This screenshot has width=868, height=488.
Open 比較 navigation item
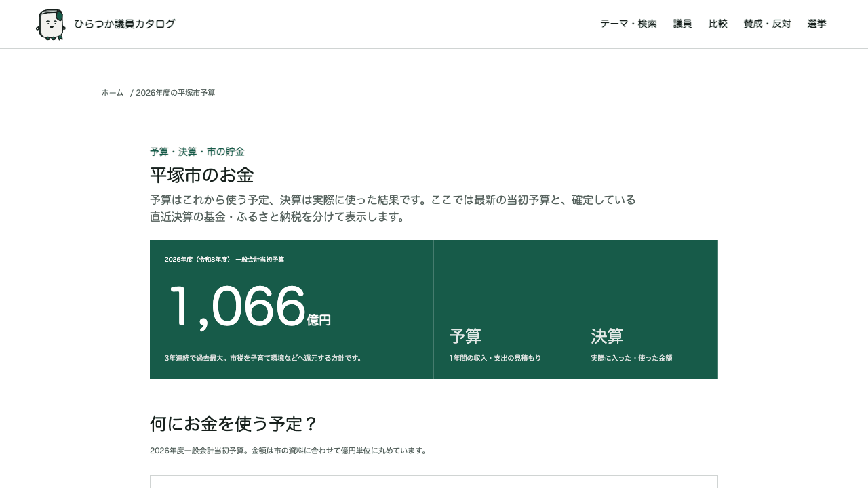tap(718, 24)
